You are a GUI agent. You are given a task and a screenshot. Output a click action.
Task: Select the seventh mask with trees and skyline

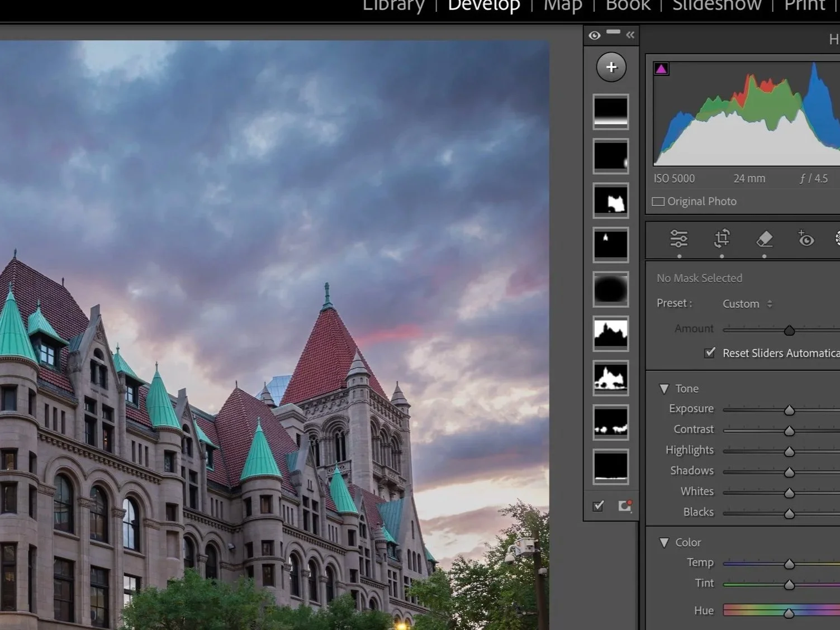tap(610, 378)
